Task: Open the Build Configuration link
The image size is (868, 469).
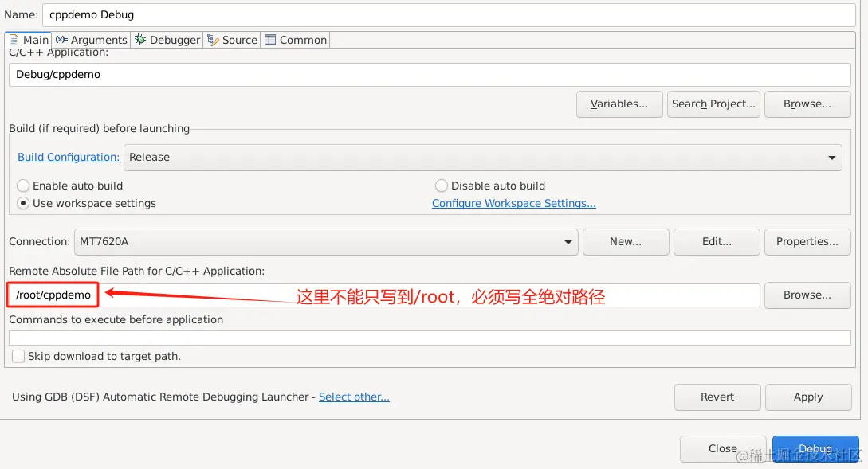Action: tap(69, 157)
